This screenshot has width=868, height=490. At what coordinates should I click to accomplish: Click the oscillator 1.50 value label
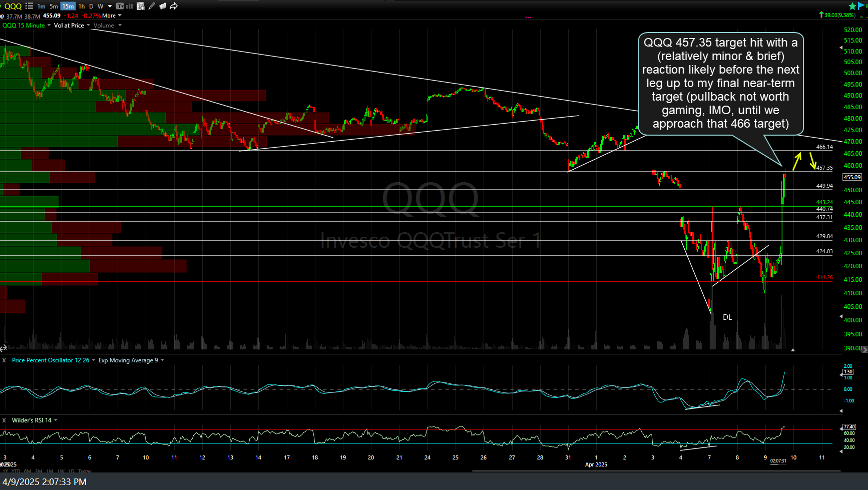(848, 372)
